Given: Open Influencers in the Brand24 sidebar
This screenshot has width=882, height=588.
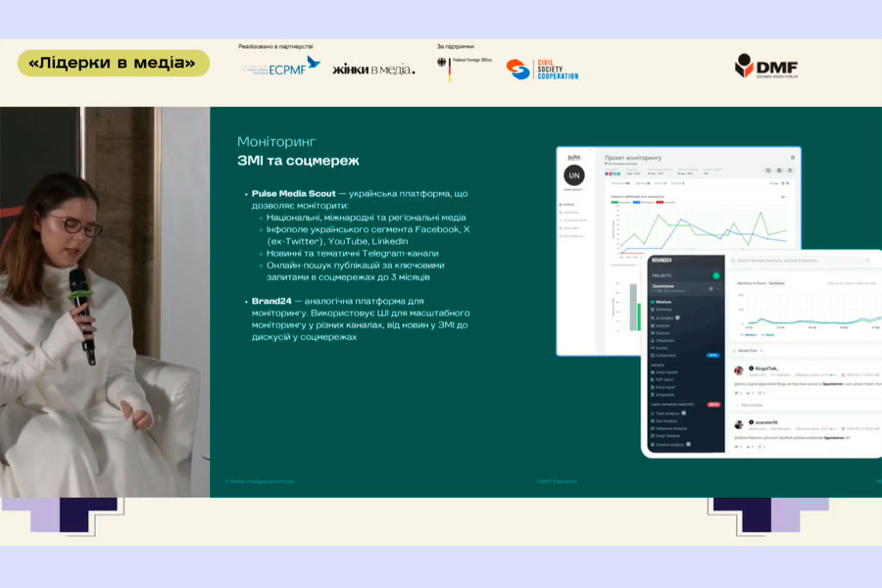Looking at the screenshot, I should 664,340.
